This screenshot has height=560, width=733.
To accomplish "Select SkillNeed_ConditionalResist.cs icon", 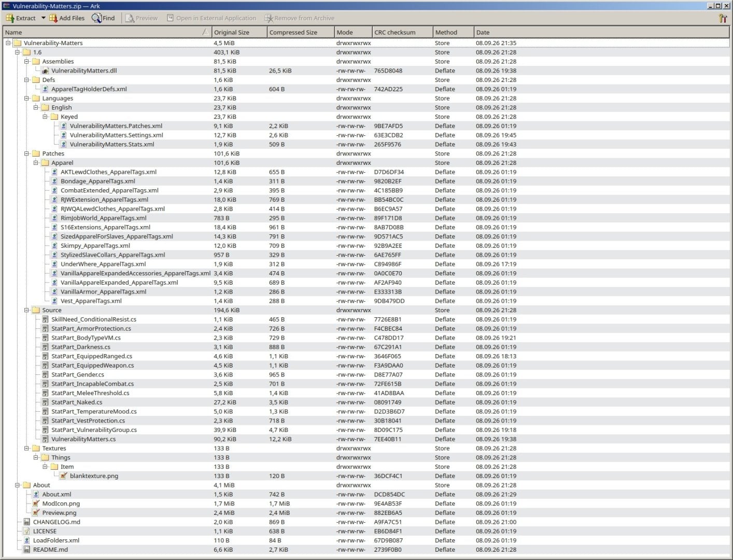I will click(45, 319).
